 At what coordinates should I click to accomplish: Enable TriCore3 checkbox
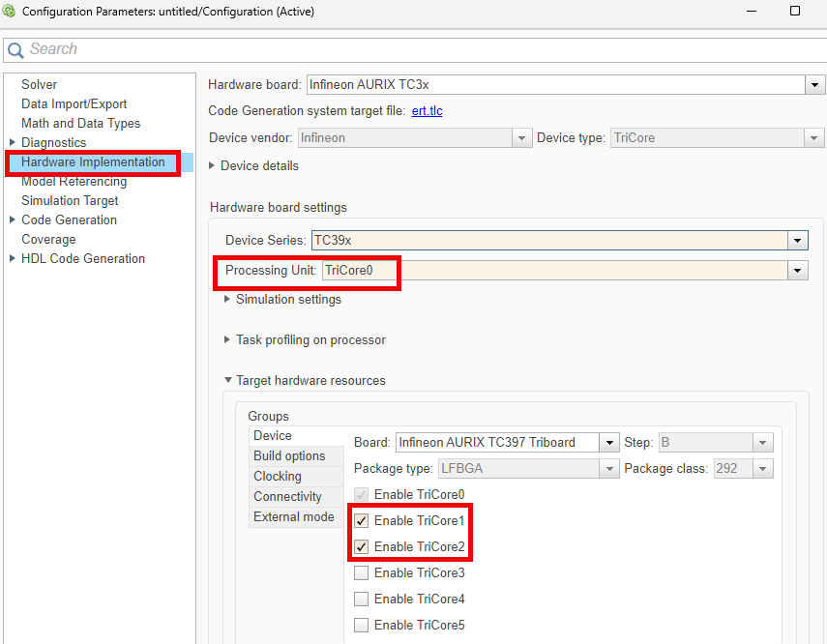pos(361,572)
